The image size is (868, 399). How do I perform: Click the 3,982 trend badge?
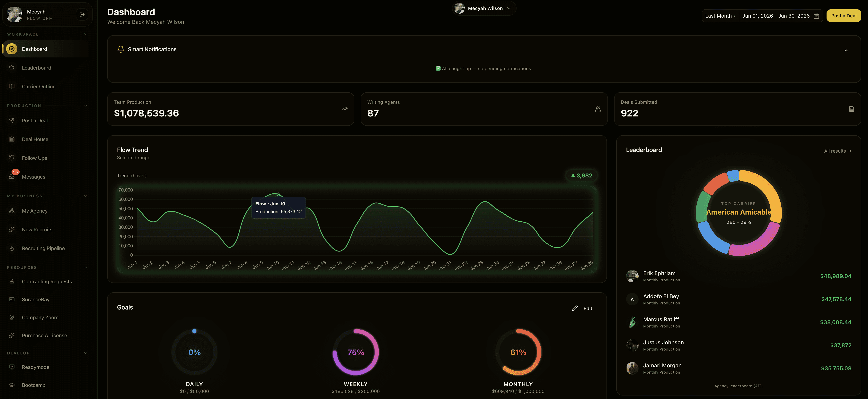(x=582, y=175)
